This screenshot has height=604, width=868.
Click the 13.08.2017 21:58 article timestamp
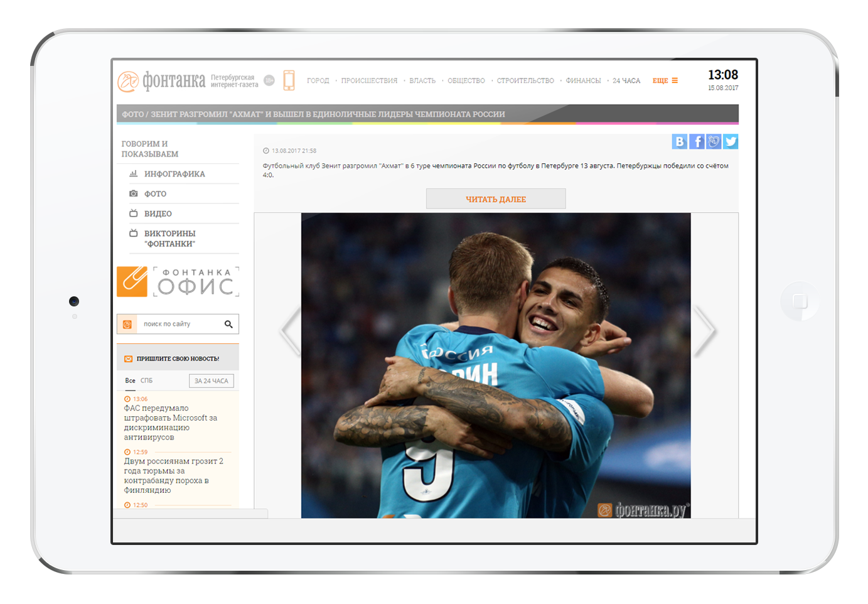click(294, 151)
